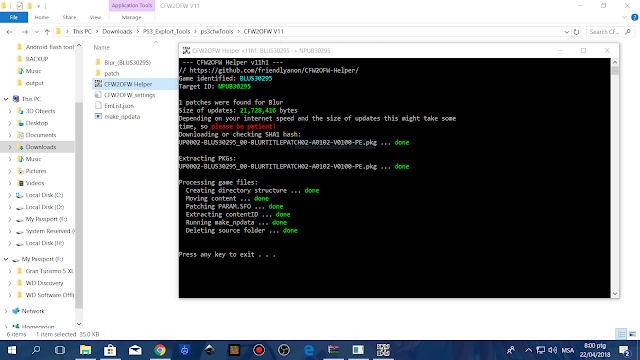Click This PC in the address path

point(82,31)
